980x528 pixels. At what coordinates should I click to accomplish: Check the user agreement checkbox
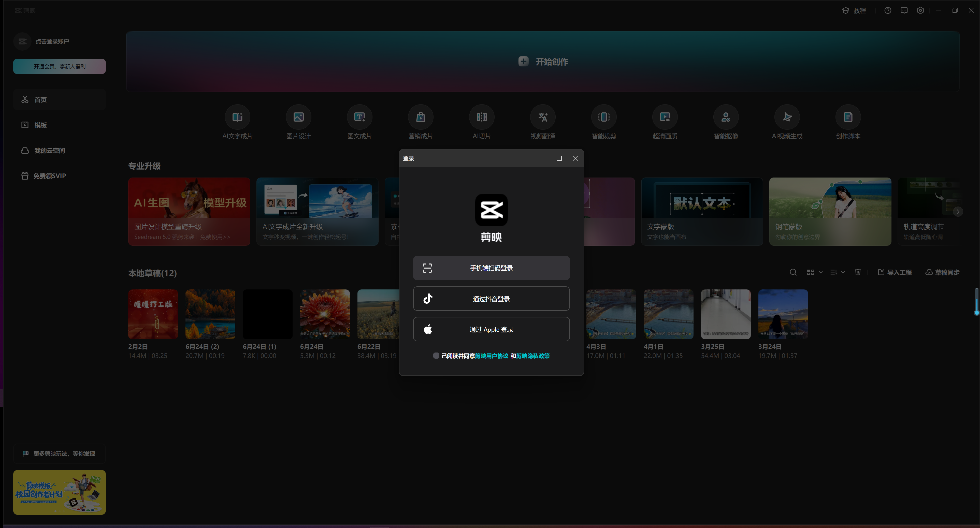click(x=436, y=356)
